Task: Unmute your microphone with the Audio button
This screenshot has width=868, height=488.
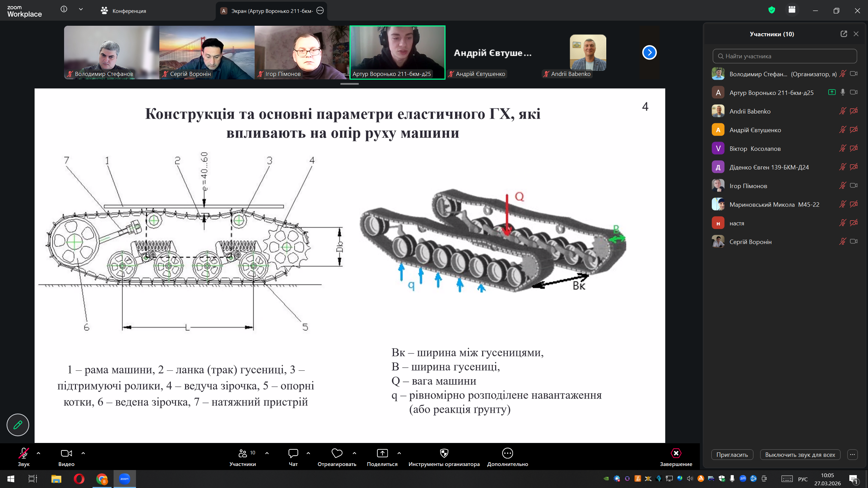Action: tap(23, 457)
